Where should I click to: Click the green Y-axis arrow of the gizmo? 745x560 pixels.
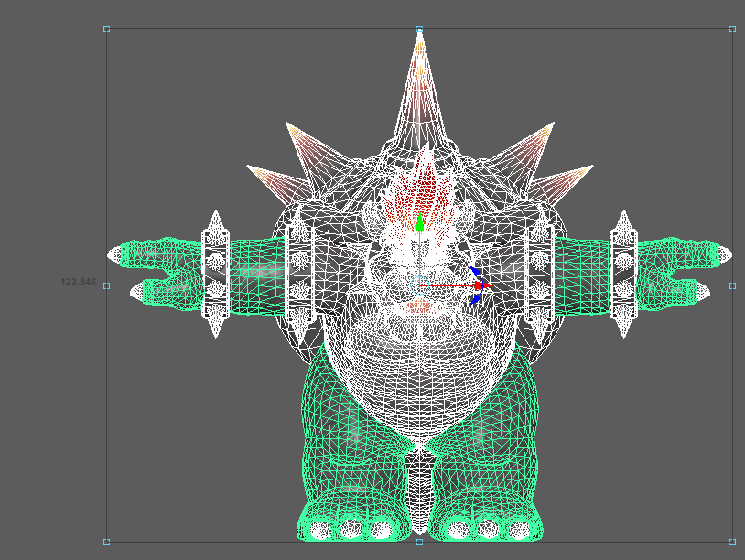419,222
